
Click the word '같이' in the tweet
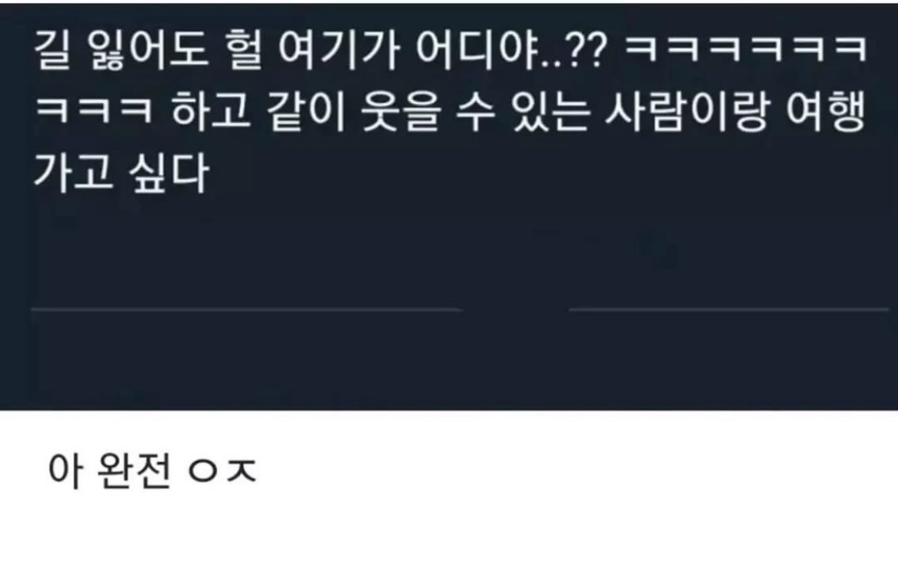click(306, 111)
